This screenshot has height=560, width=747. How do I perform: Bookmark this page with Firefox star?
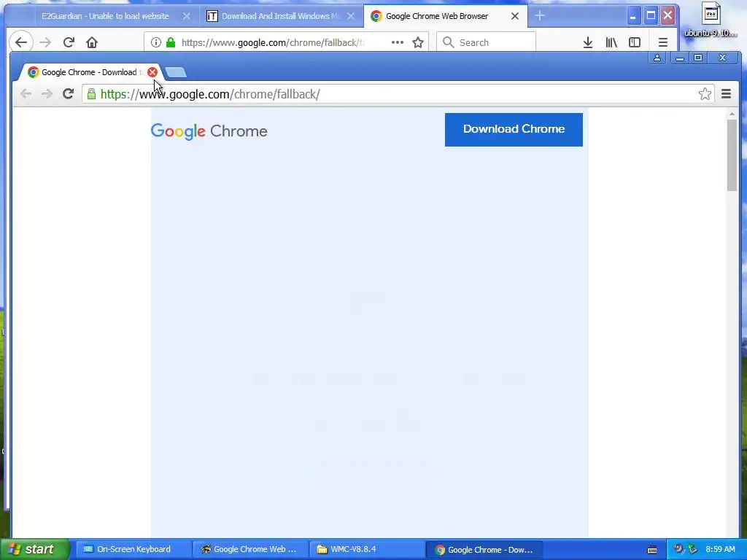point(418,42)
